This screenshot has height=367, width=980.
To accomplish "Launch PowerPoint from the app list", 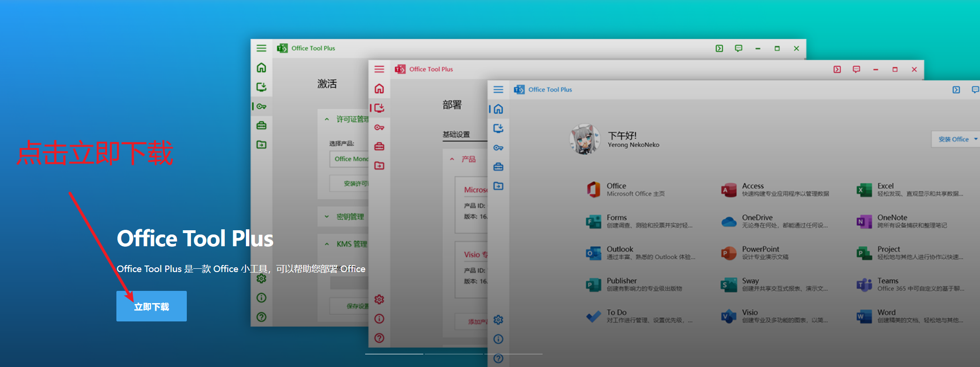I will coord(755,252).
